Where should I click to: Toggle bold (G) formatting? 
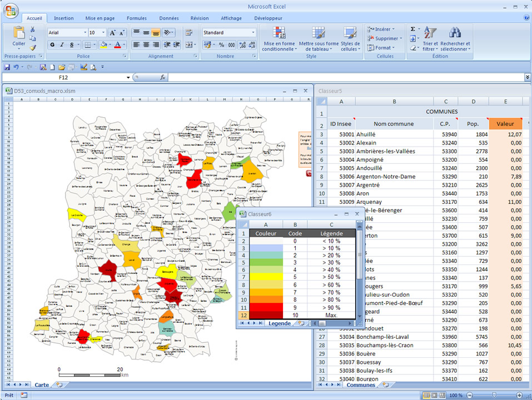[x=52, y=44]
